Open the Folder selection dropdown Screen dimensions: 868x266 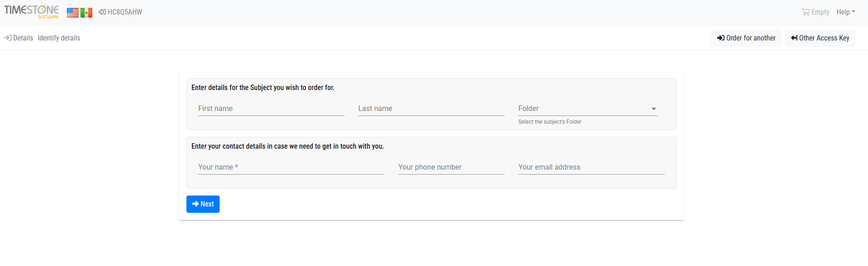point(653,109)
